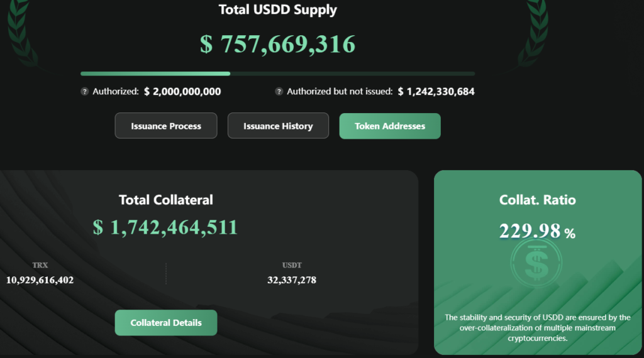Click the Collat. Ratio heading
The image size is (644, 358).
pos(537,200)
